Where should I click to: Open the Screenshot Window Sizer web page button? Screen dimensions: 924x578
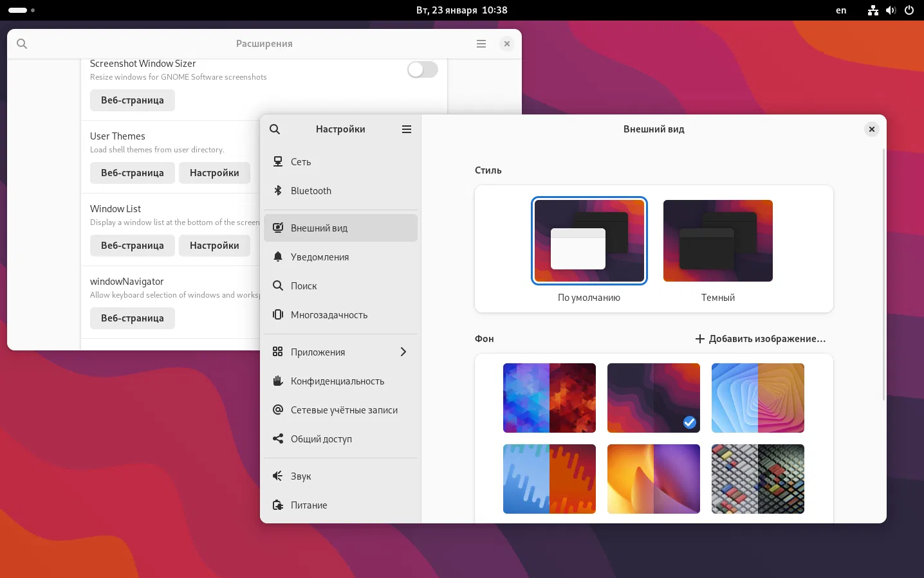133,100
